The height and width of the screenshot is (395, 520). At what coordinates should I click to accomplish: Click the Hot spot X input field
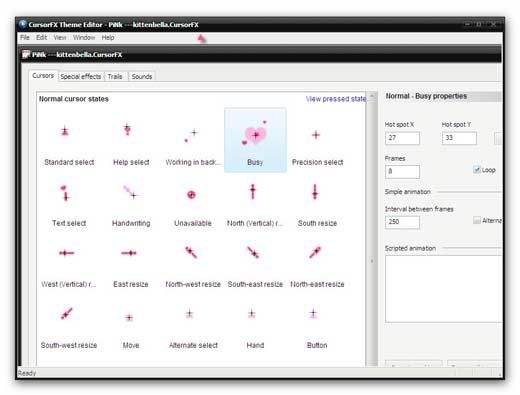[402, 138]
